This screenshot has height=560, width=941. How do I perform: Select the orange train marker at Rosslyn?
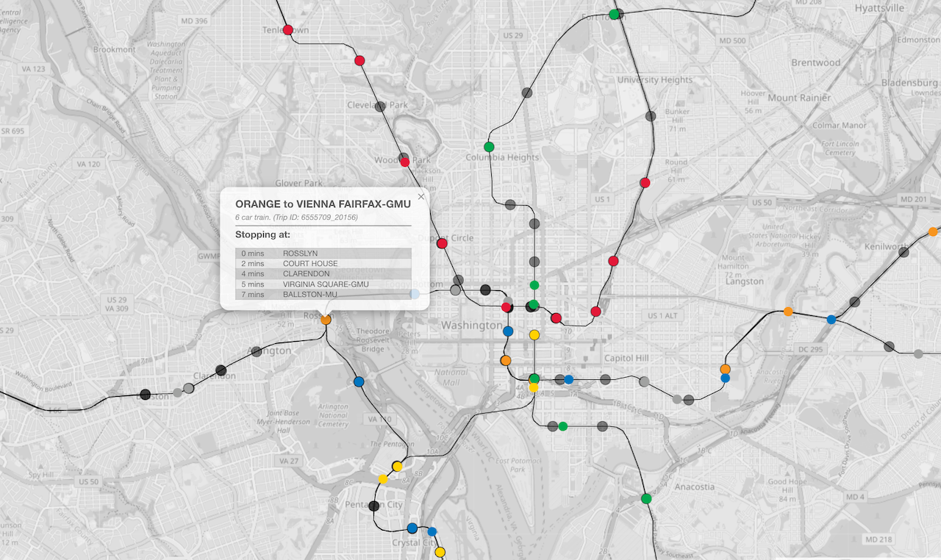(x=326, y=320)
